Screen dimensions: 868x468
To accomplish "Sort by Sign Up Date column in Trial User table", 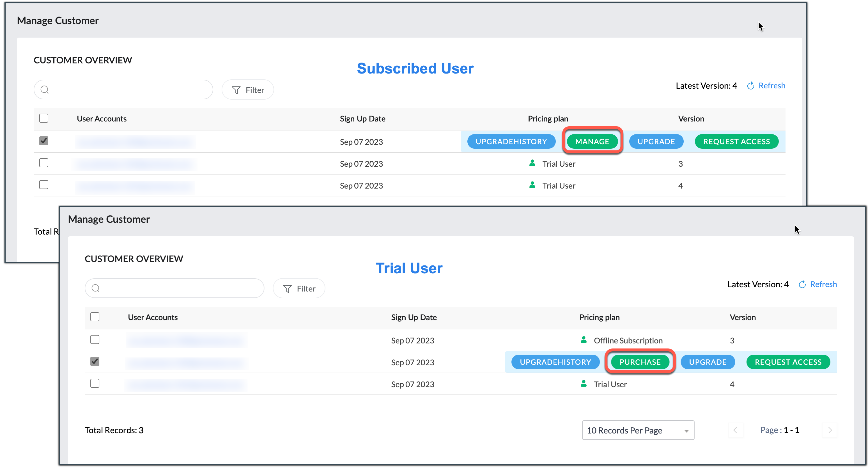I will click(x=414, y=317).
